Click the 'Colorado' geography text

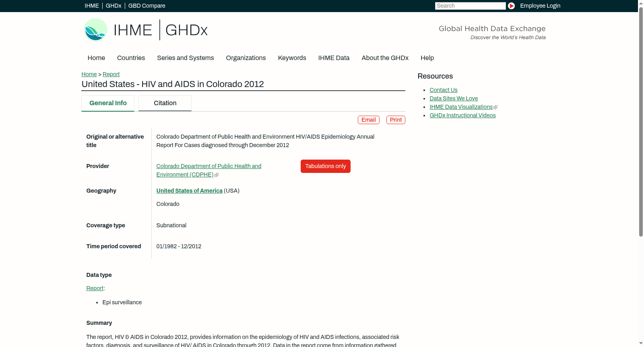pyautogui.click(x=168, y=204)
